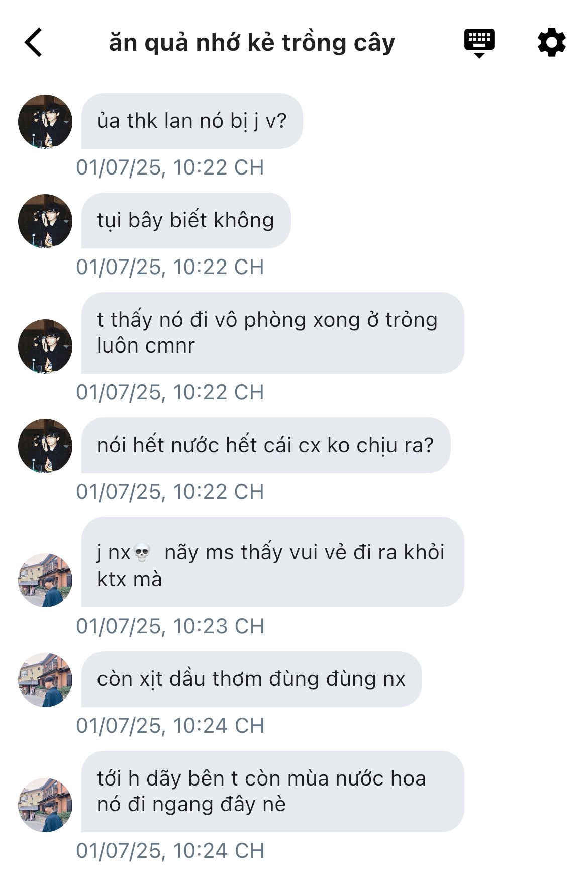The image size is (588, 871).
Task: Select message "nói hết nước hết cái cx ko chịu ra?"
Action: click(266, 445)
